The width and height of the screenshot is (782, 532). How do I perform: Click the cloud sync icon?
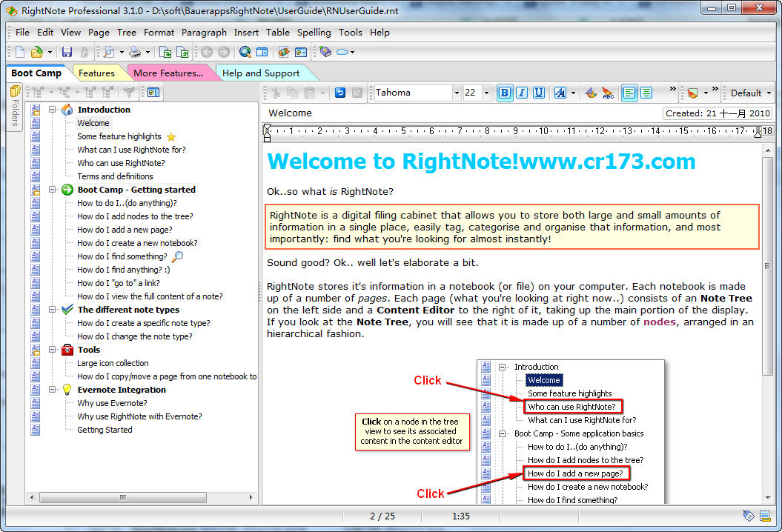point(342,52)
